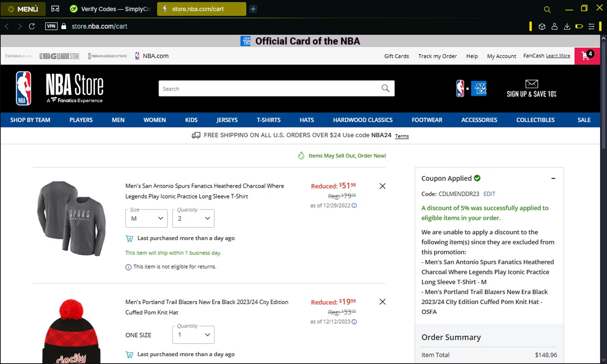Visit the NBA G League Store link
The height and width of the screenshot is (364, 607).
pos(59,56)
